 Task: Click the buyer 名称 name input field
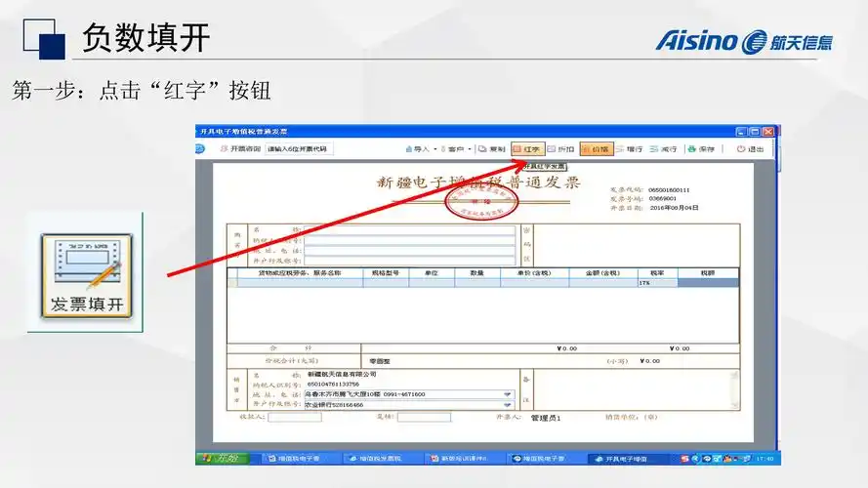410,230
